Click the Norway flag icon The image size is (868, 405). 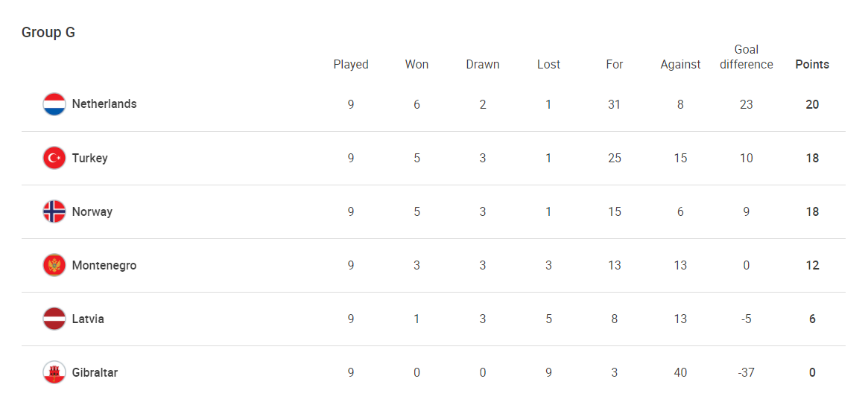click(54, 211)
